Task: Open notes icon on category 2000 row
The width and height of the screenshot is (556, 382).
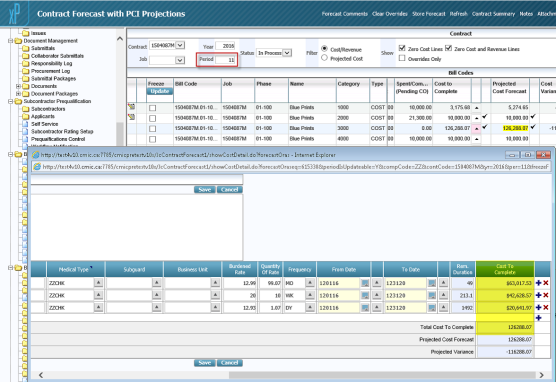Action: pos(132,117)
